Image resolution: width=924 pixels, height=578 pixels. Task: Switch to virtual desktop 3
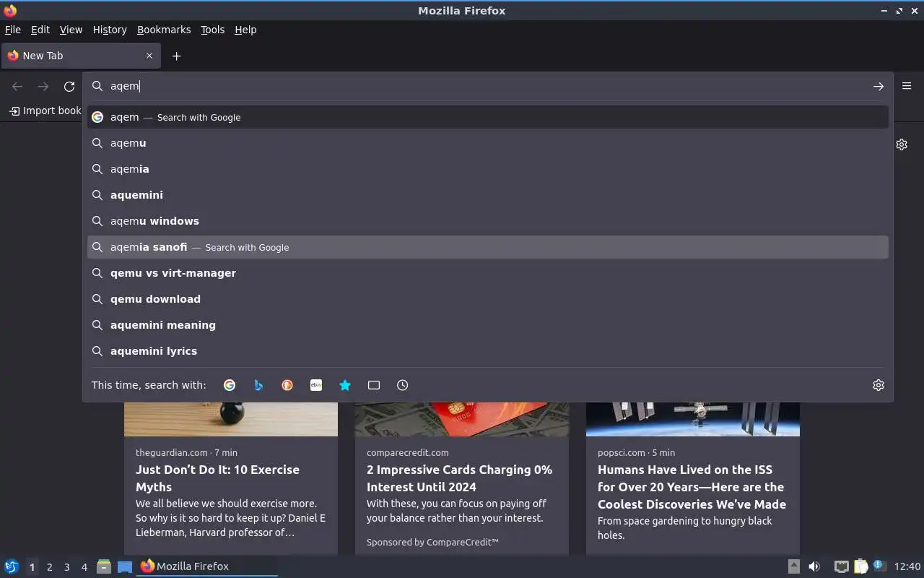(x=66, y=567)
